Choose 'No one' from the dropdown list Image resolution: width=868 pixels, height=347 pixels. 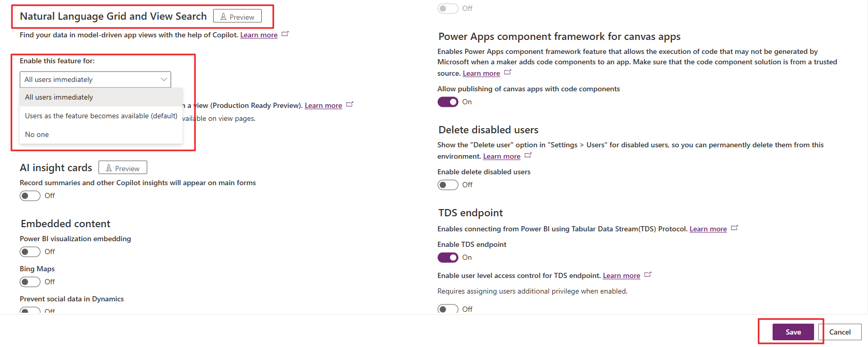click(x=37, y=134)
